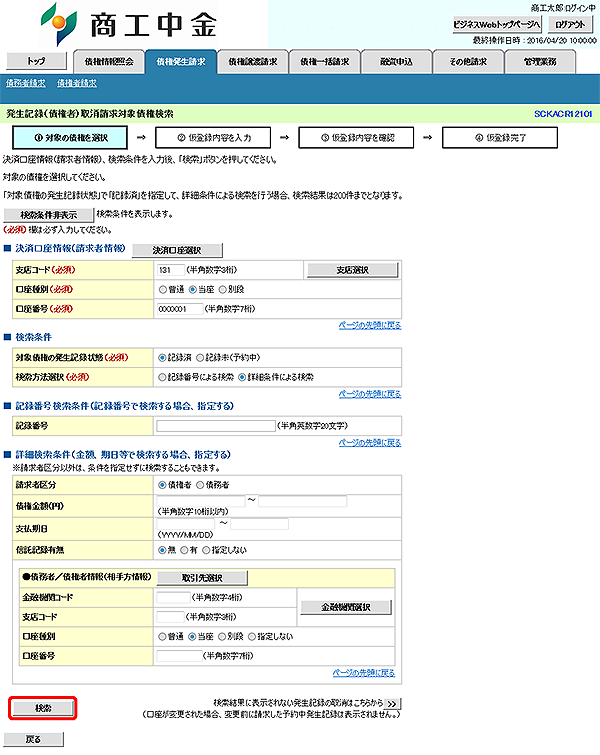Select 指定しない in counterparty 口座種別
The height and width of the screenshot is (755, 600).
[x=252, y=637]
